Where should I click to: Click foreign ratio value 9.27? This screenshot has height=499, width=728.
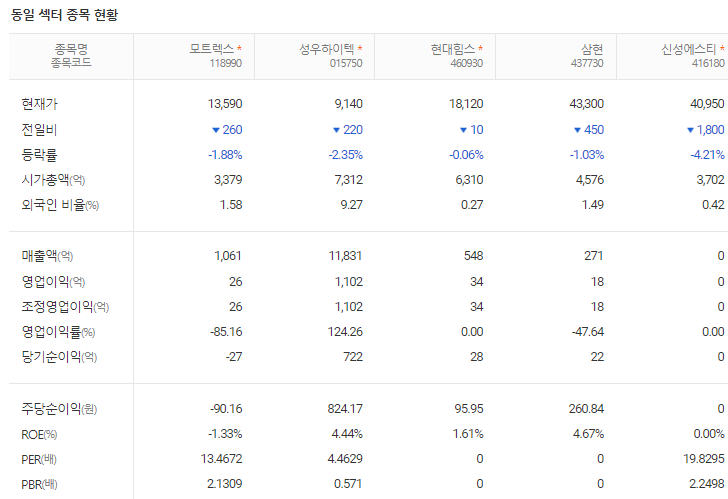[x=351, y=205]
